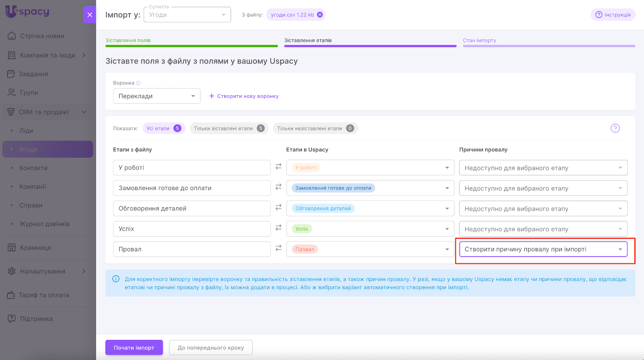This screenshot has width=644, height=360.
Task: Click the Почати імпорт button
Action: tap(134, 348)
